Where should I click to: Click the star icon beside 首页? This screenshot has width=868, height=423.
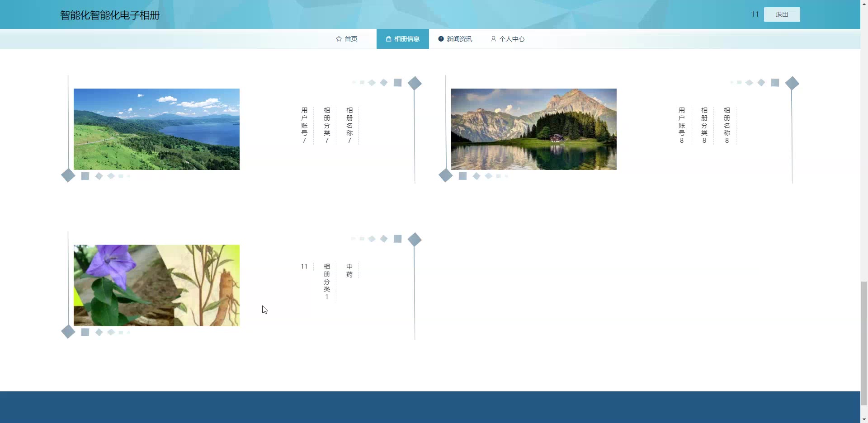339,39
